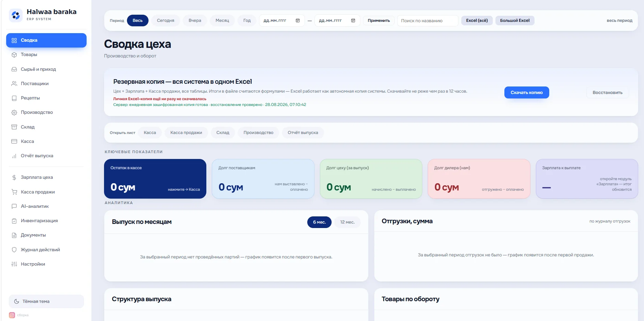
Task: Click the Касса продажи cart icon
Action: pyautogui.click(x=14, y=192)
